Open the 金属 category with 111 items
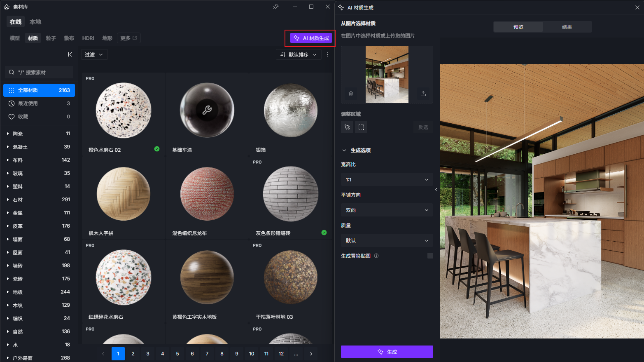 (39, 213)
